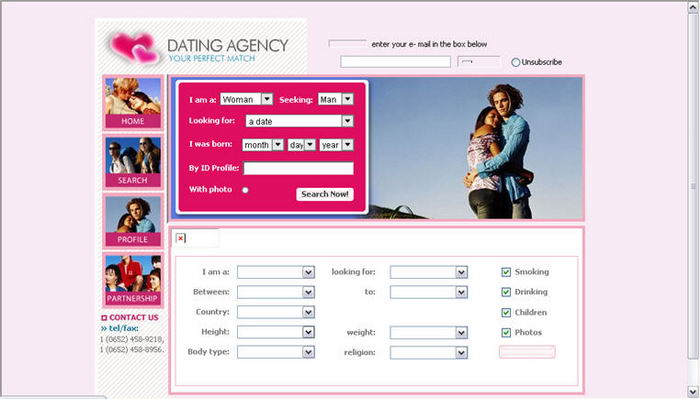The width and height of the screenshot is (700, 399).
Task: Enable the With photo radio option
Action: coord(245,190)
